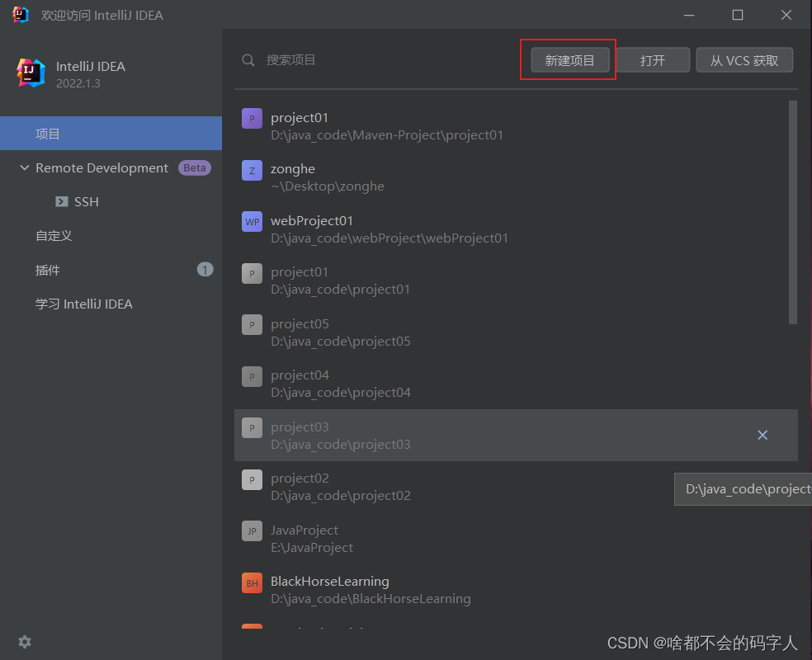Click the Z icon for zonghe
The width and height of the screenshot is (812, 660).
pos(252,170)
